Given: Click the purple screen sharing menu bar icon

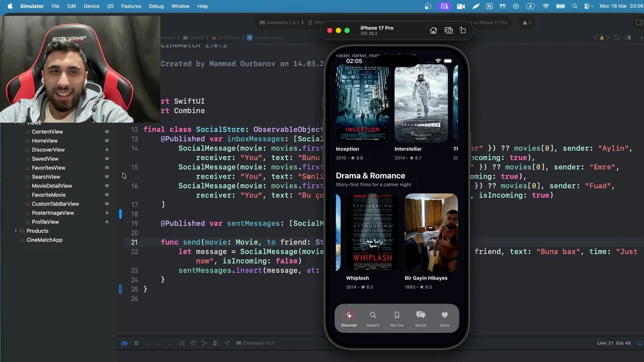Looking at the screenshot, I should [x=444, y=6].
